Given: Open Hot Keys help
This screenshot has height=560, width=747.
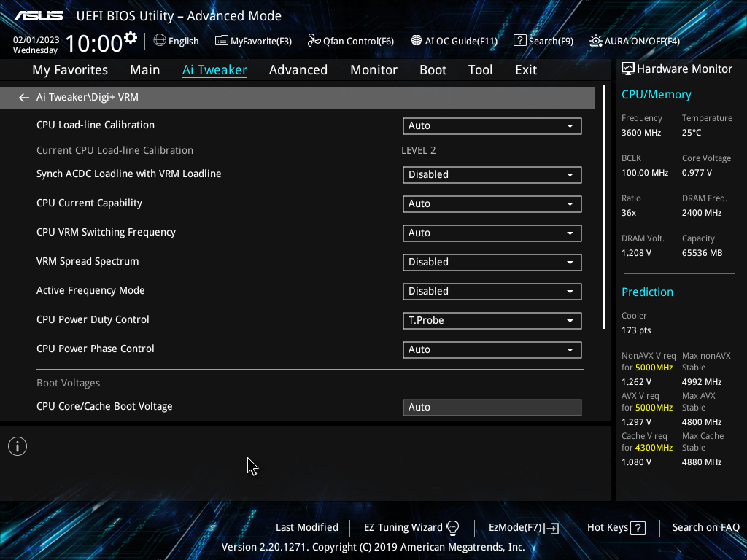Looking at the screenshot, I should tap(608, 528).
